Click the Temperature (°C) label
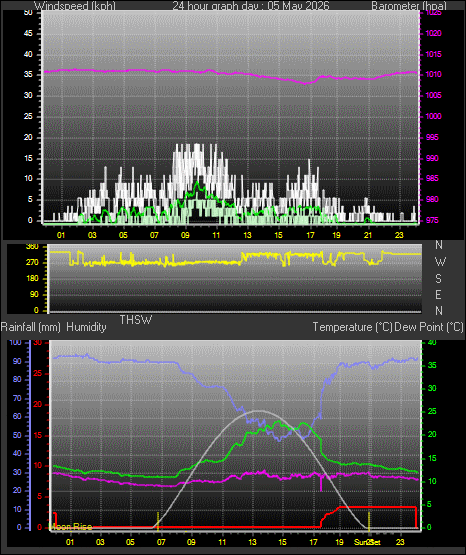 click(x=352, y=327)
